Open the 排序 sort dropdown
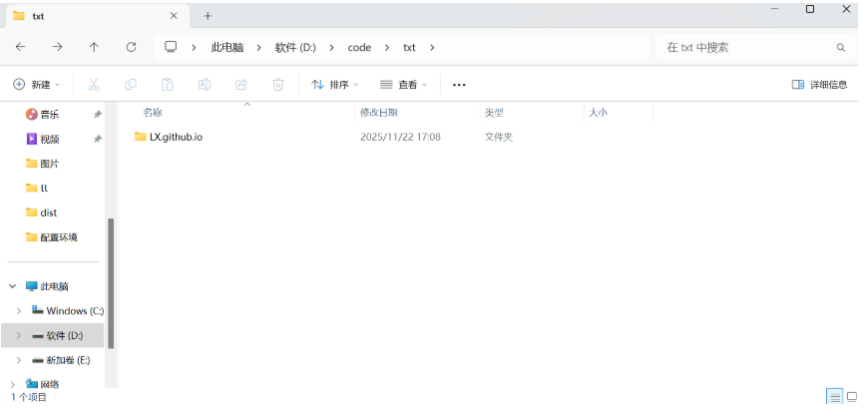 click(335, 85)
